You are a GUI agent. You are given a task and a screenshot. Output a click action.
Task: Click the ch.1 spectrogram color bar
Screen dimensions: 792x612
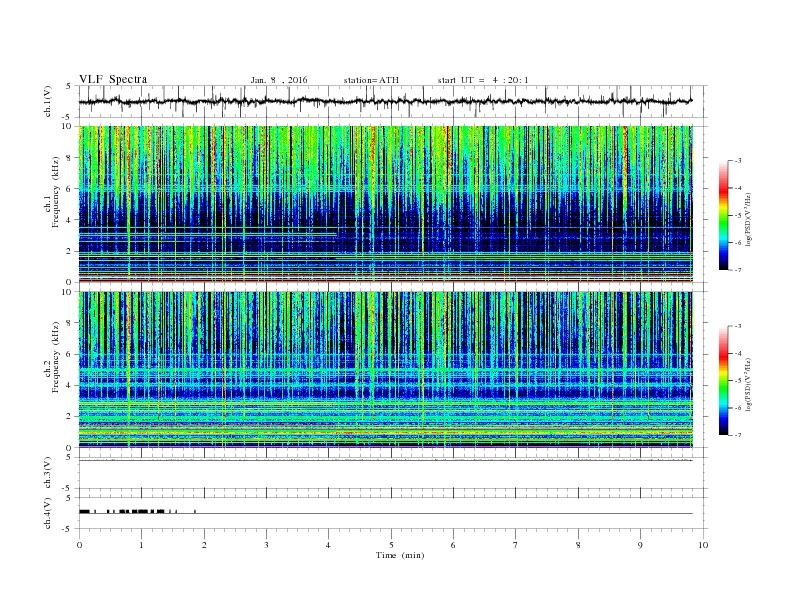click(x=723, y=215)
